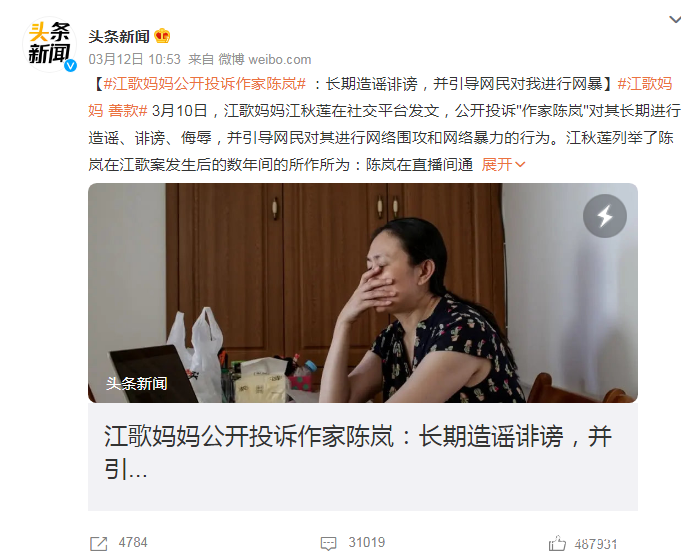This screenshot has width=681, height=560.
Task: Open the post timestamp 03月12日 10:53
Action: tap(134, 59)
